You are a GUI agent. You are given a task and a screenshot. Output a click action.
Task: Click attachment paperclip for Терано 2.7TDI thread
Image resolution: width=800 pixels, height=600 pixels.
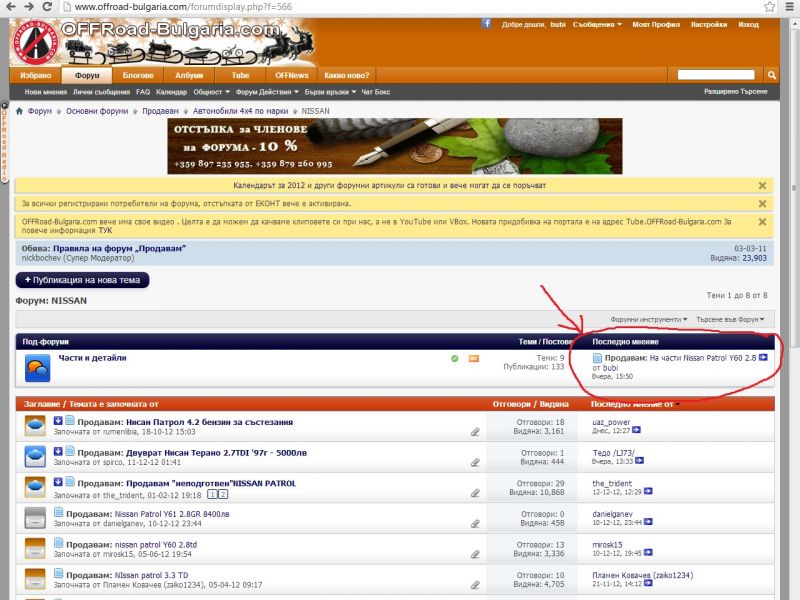pyautogui.click(x=475, y=463)
